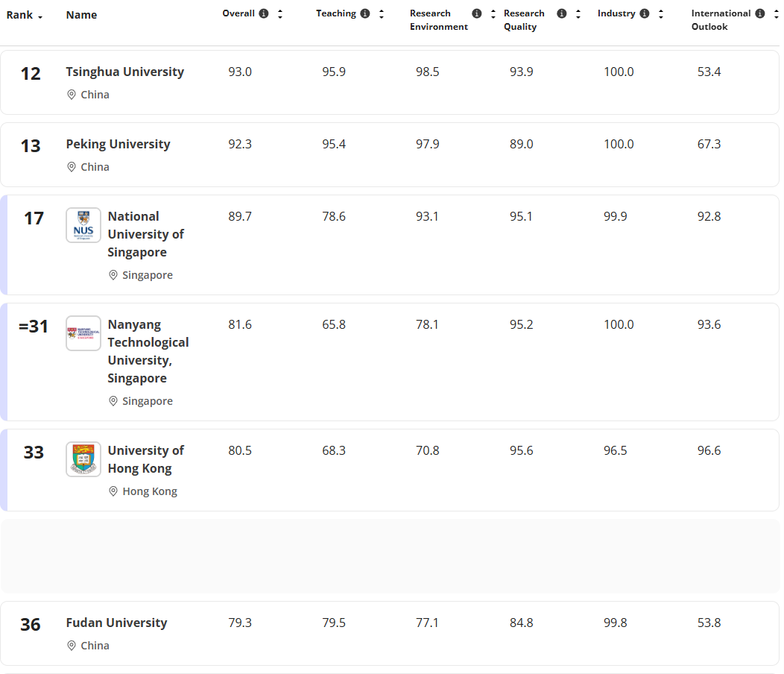784x674 pixels.
Task: Select Hong Kong's teaching score 68.3
Action: click(334, 450)
